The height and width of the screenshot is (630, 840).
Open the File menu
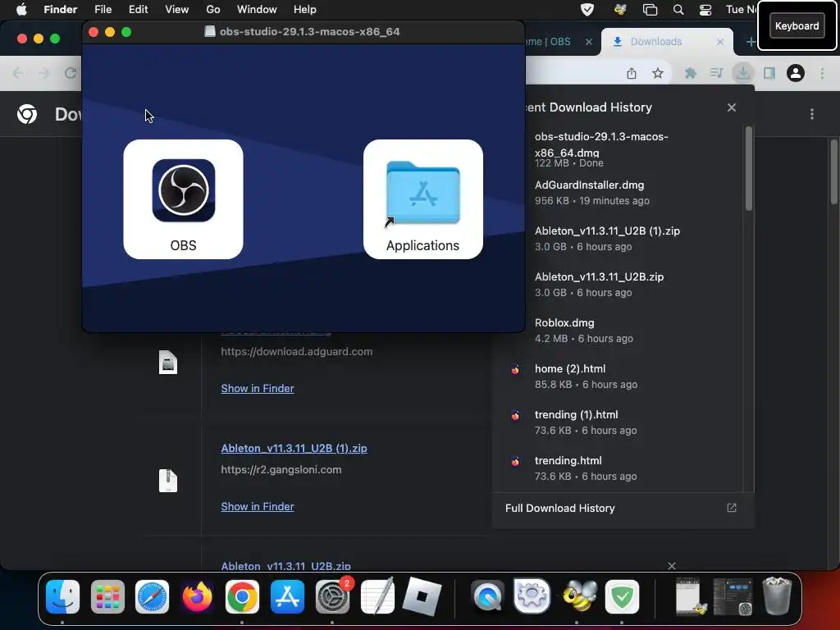[103, 9]
